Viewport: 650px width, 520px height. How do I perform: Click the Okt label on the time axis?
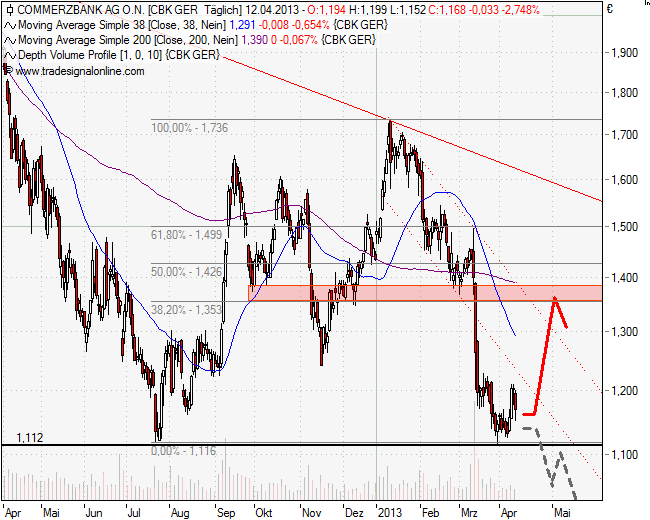pyautogui.click(x=264, y=513)
